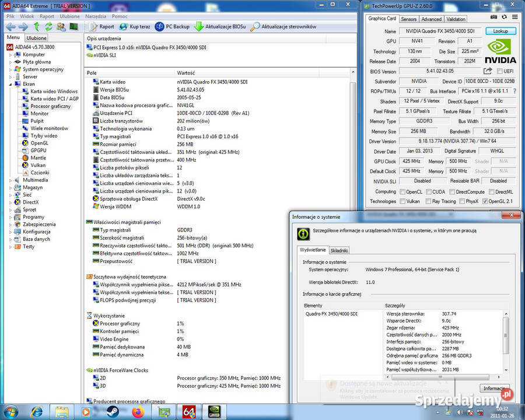Expand the Multimedia tree node
Screen dimensions: 525x420
(10, 180)
